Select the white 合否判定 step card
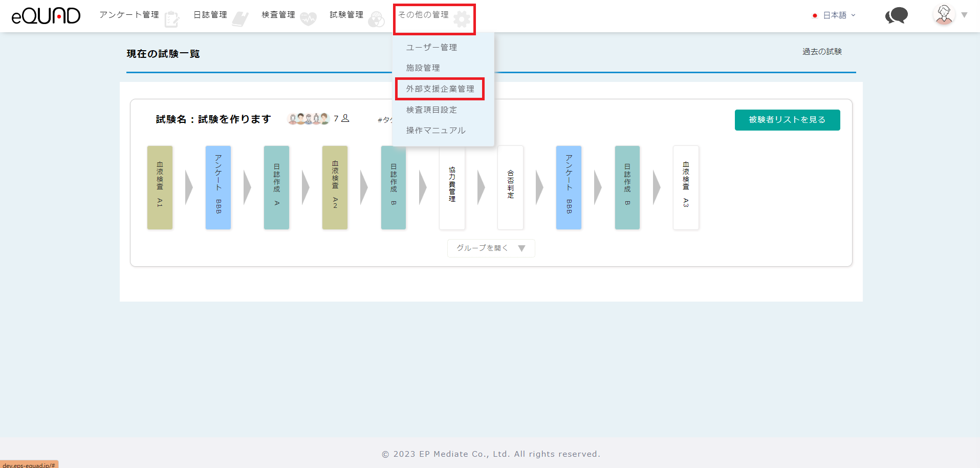The image size is (980, 468). pos(510,187)
